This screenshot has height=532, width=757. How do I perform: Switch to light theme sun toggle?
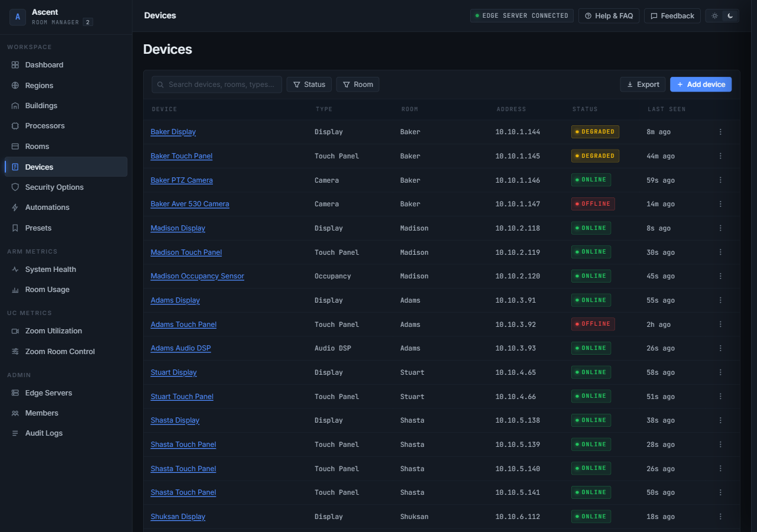coord(714,16)
